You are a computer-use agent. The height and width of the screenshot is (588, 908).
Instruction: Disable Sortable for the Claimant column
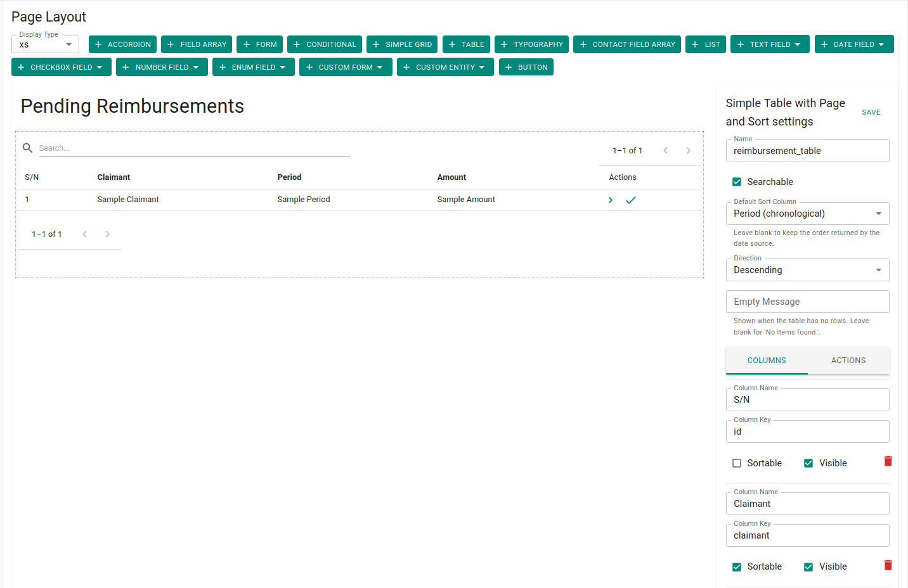(737, 567)
